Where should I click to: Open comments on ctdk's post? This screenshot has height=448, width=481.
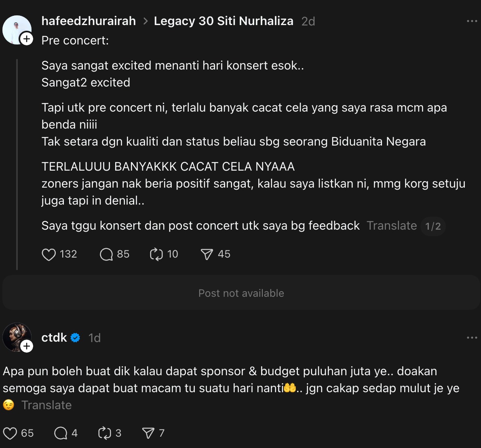pyautogui.click(x=61, y=433)
